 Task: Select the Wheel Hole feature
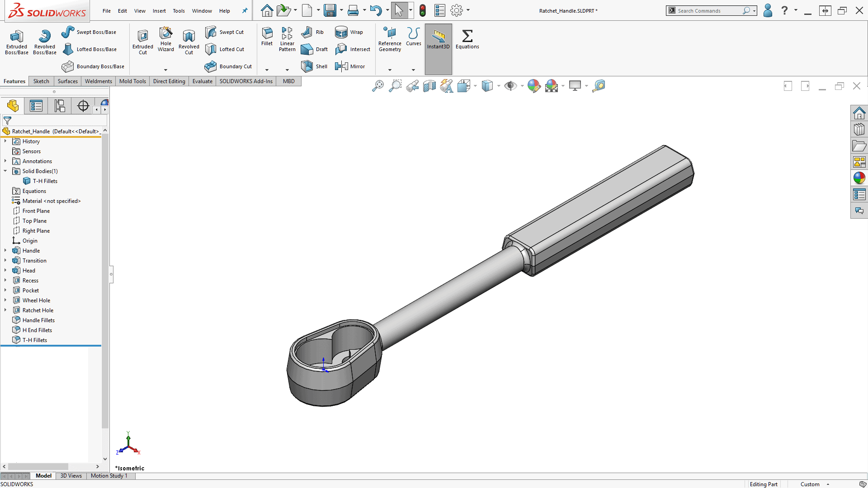(36, 300)
